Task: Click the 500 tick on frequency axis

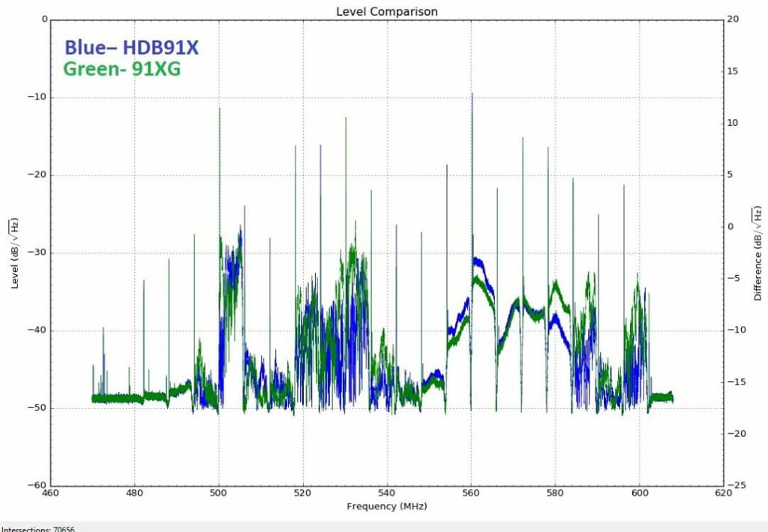Action: tap(219, 493)
